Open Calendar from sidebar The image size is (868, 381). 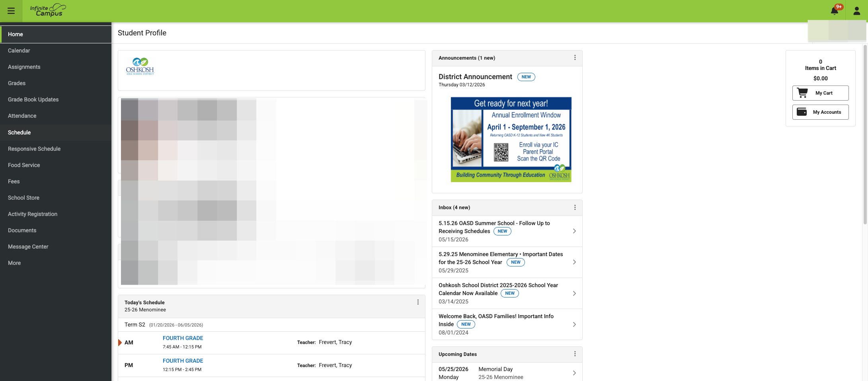tap(56, 51)
